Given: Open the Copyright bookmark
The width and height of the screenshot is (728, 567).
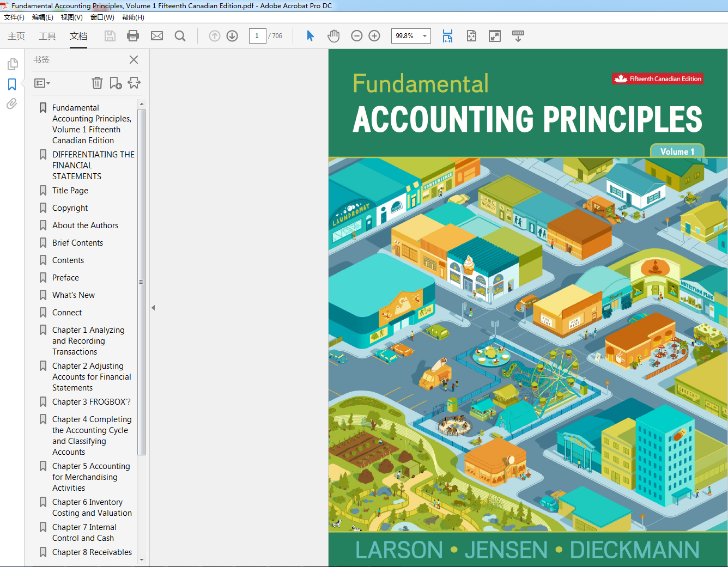Looking at the screenshot, I should click(70, 208).
